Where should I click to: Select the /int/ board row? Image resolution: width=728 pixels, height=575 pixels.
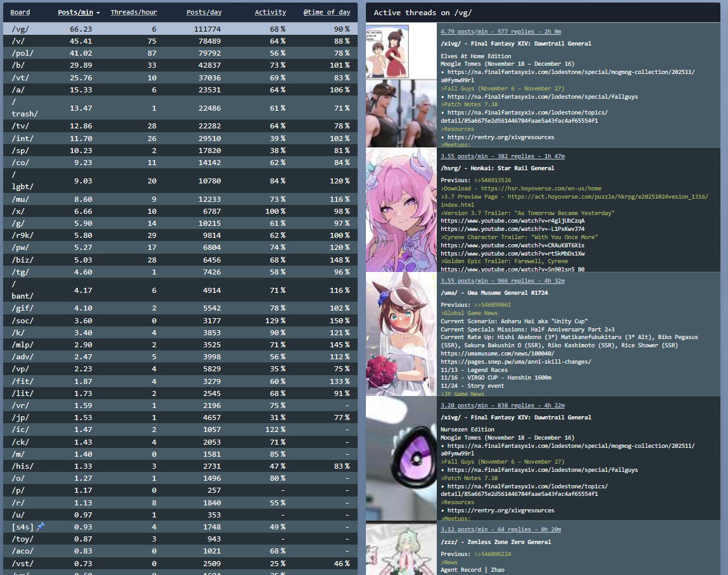180,139
